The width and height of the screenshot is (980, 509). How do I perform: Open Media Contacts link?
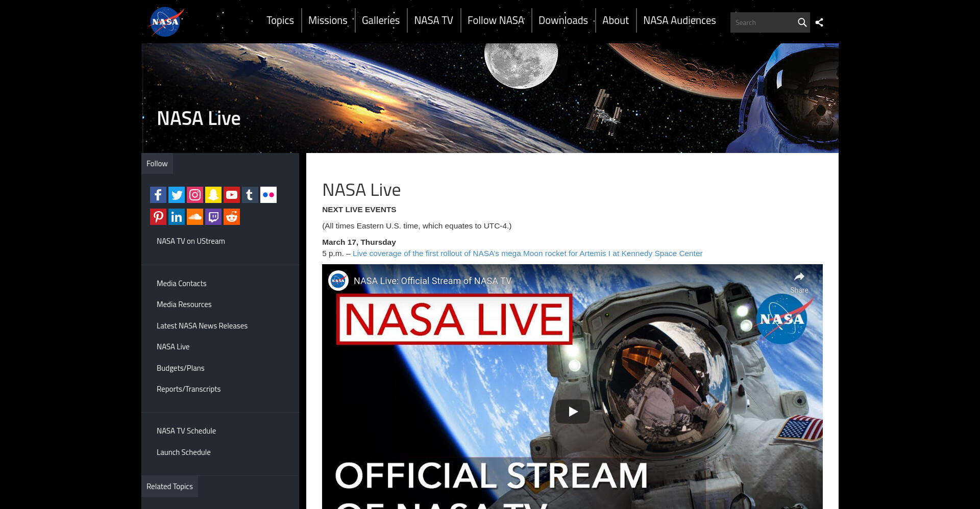point(182,284)
